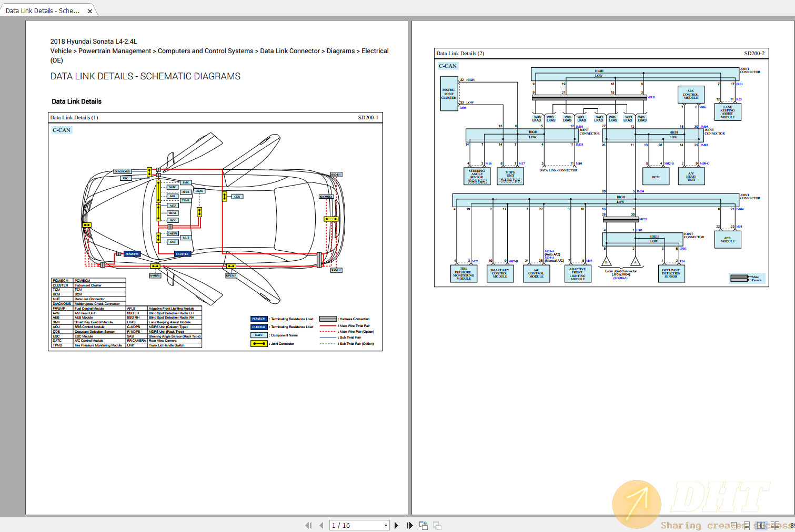
Task: Click the MDPS UNIT Column Type block
Action: tap(510, 176)
